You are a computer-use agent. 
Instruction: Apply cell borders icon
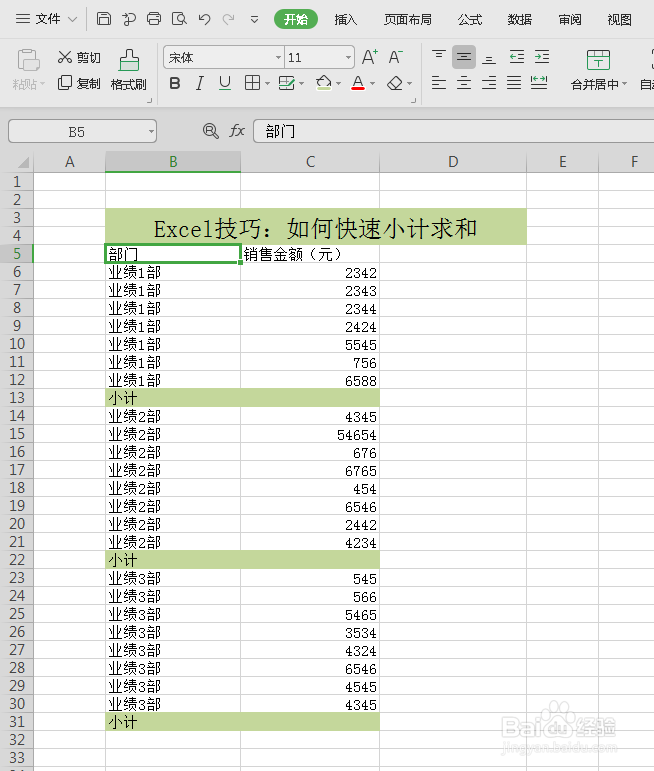[x=252, y=83]
